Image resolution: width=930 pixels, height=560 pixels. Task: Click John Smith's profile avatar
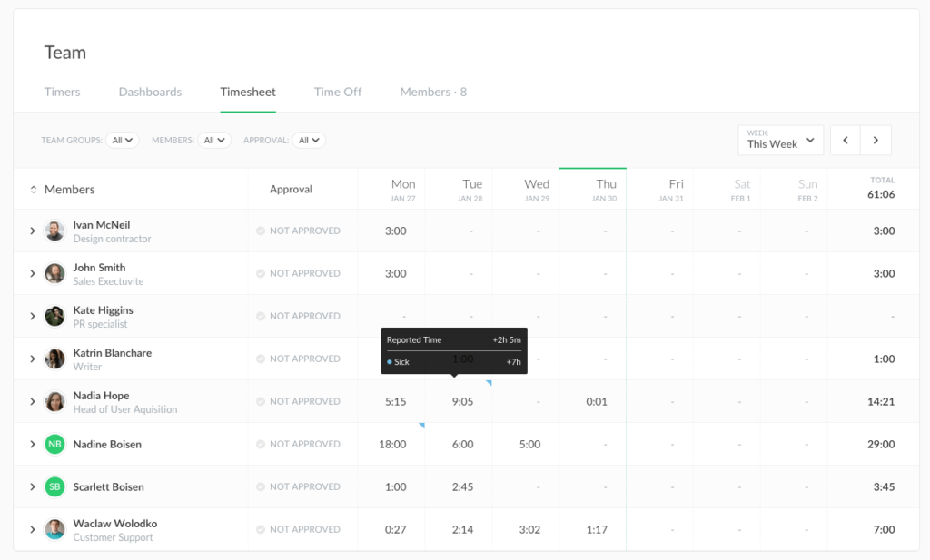pyautogui.click(x=55, y=274)
